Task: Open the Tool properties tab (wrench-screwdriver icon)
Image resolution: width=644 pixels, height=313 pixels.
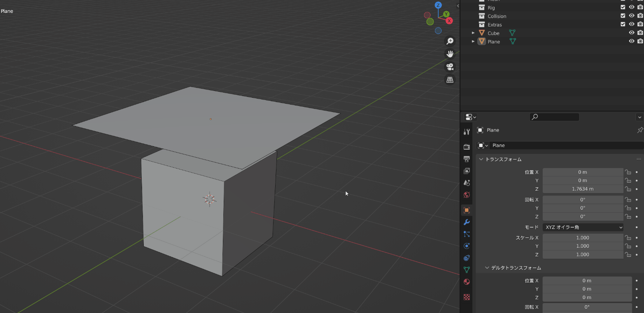Action: pyautogui.click(x=467, y=132)
